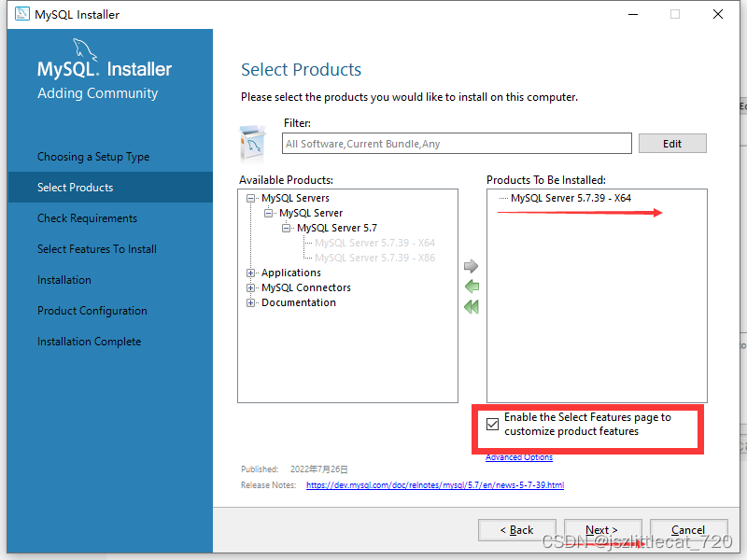Click the Next button
Viewport: 747px width, 560px height.
click(602, 530)
